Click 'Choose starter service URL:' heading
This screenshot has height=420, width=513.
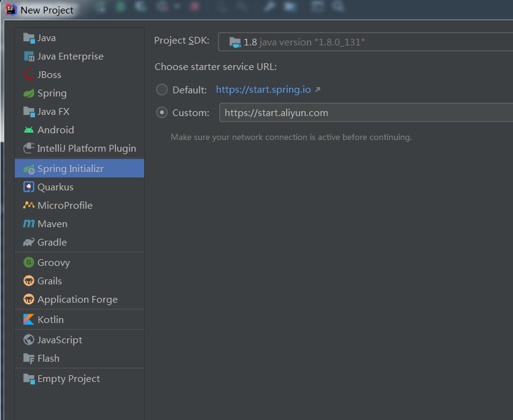pos(215,67)
